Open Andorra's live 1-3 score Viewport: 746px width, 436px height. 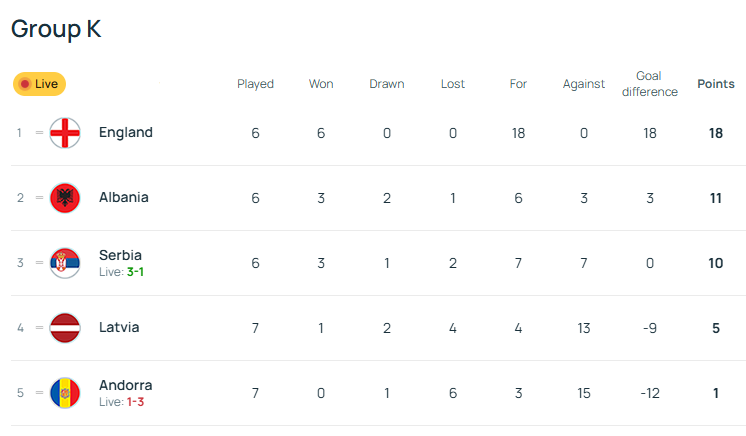click(137, 402)
